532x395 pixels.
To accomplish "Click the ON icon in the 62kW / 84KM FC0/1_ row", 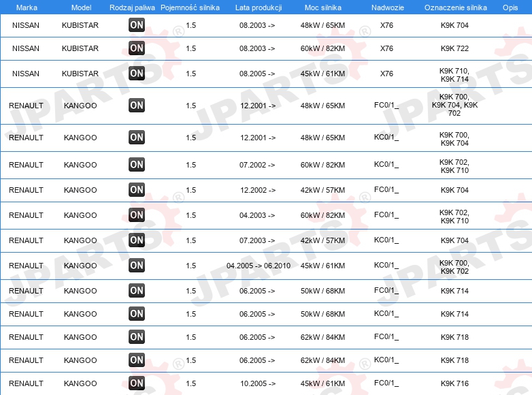I will 137,336.
